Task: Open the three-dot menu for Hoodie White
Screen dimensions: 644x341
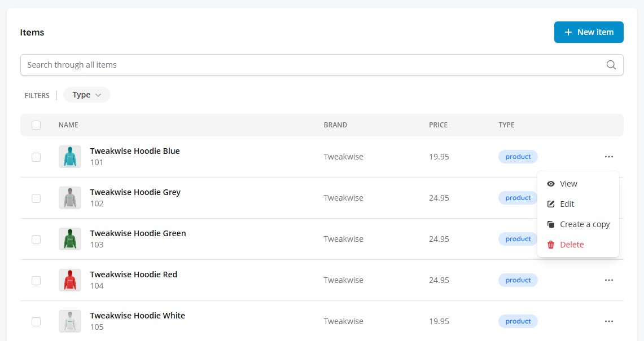Action: coord(608,321)
